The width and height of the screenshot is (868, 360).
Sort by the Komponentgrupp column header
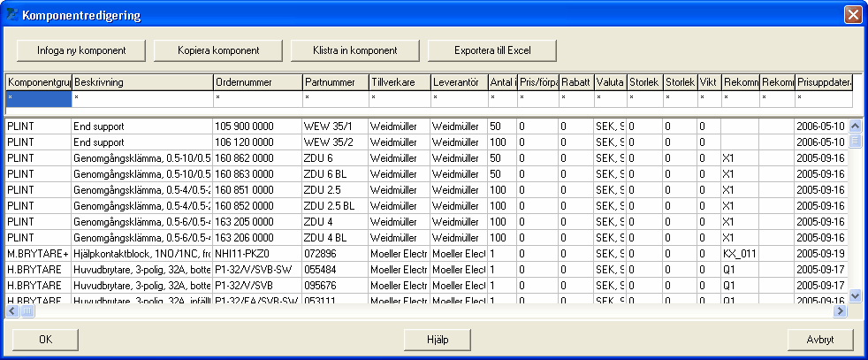point(39,82)
